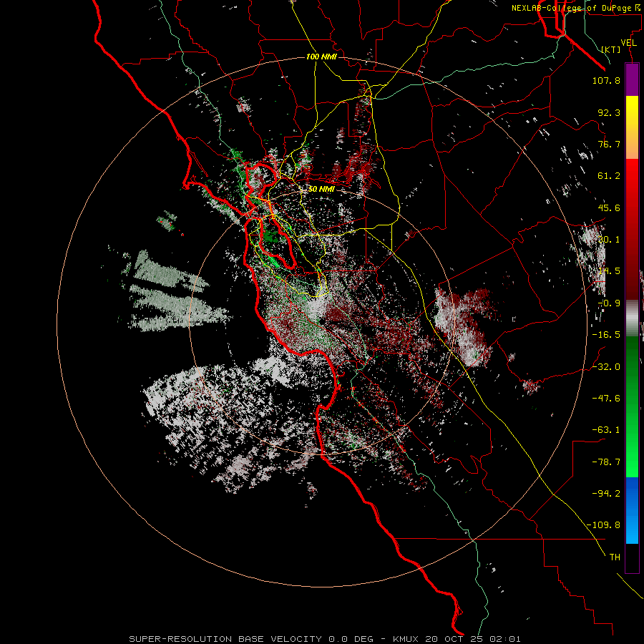Click the 107.8 velocity scale value
644x644 pixels.
pyautogui.click(x=606, y=80)
